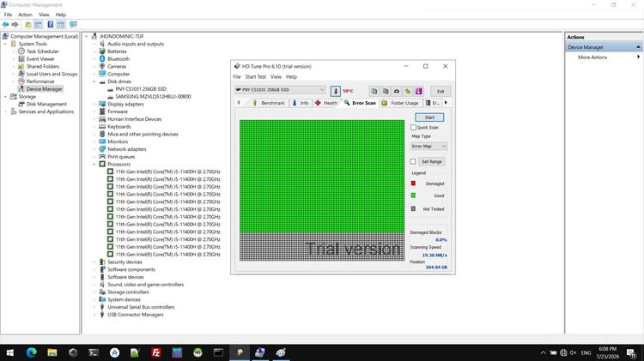Viewport: 644px width, 361px height.
Task: Open the PNY CS1031 drive selection dropdown
Action: point(280,89)
